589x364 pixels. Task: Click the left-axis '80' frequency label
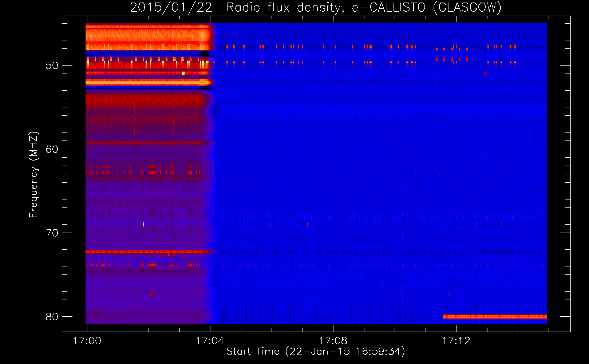(52, 317)
